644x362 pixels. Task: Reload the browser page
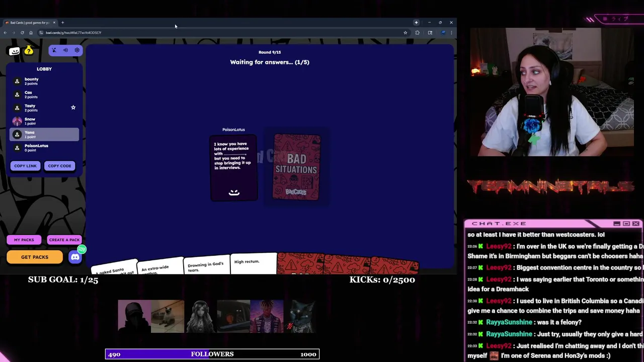[x=22, y=33]
